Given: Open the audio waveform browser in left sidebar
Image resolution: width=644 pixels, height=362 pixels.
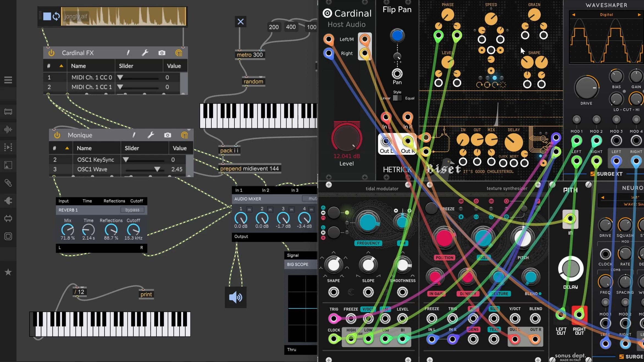Looking at the screenshot, I should coord(8,129).
